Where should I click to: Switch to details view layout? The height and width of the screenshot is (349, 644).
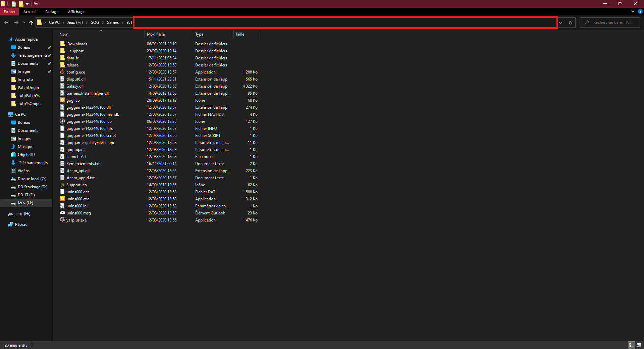(630, 345)
